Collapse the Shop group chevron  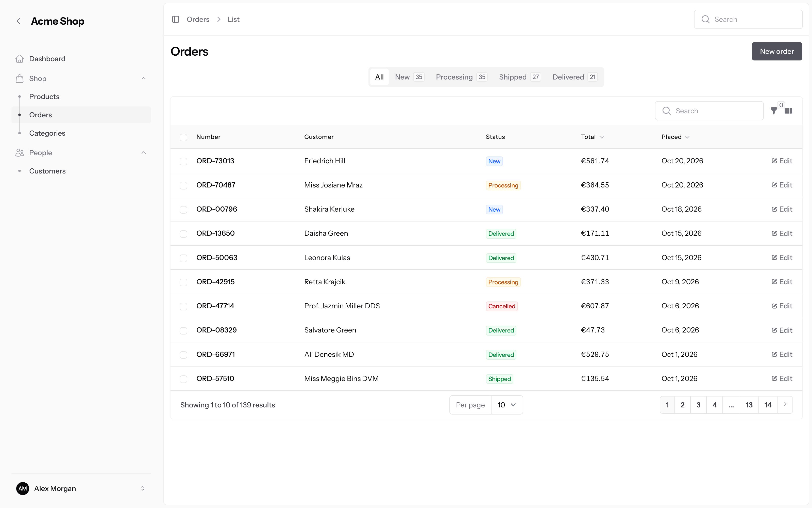tap(144, 79)
